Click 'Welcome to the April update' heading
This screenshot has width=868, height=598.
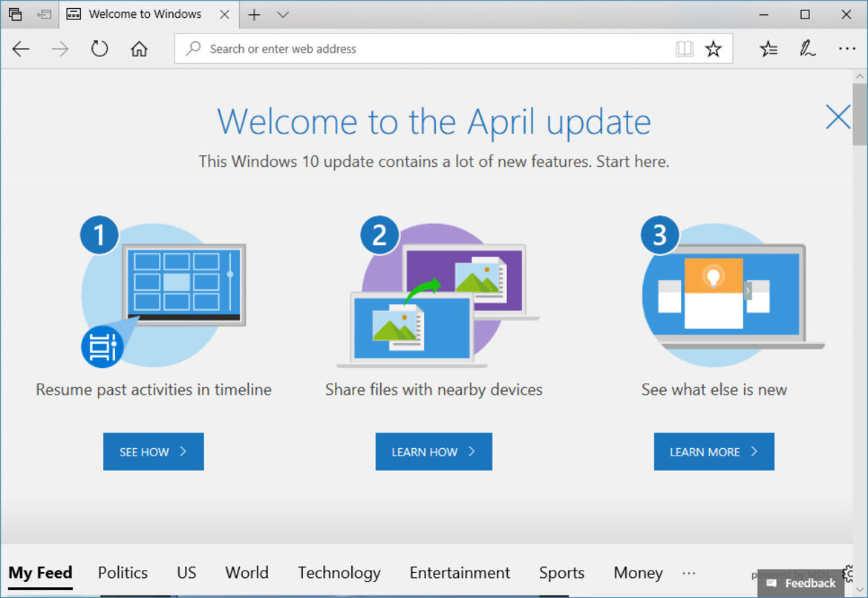coord(434,122)
